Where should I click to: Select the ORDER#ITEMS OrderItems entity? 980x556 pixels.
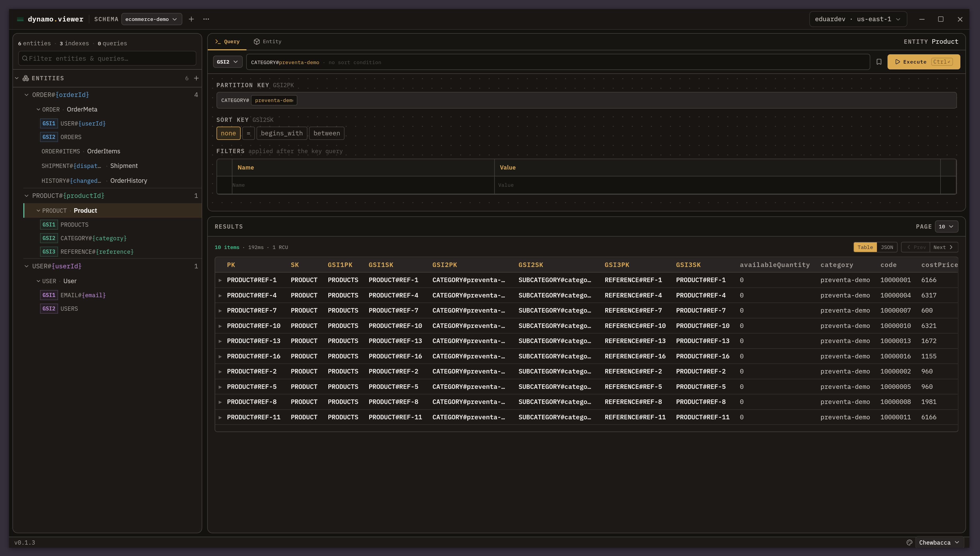tap(113, 151)
